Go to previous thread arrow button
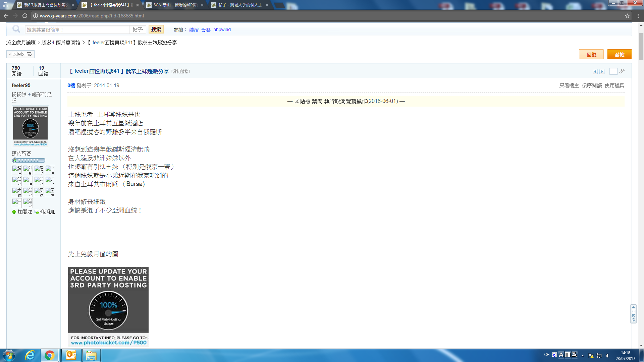Screen dimensions: 644x362 tap(595, 71)
